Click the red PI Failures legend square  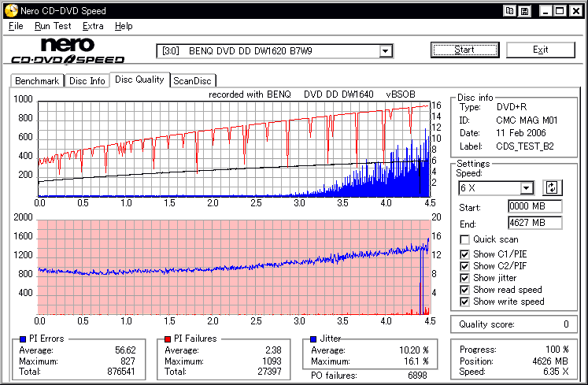tap(166, 339)
